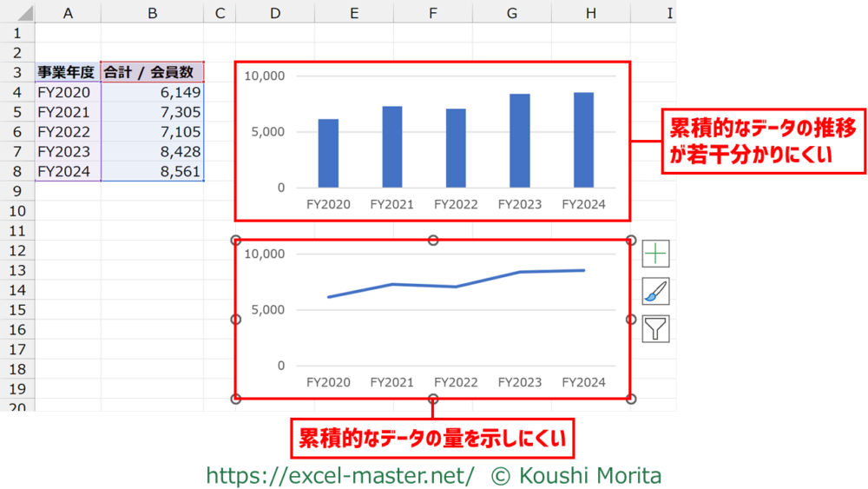
Task: Click the select-all corner of the sheet
Action: coord(16,12)
